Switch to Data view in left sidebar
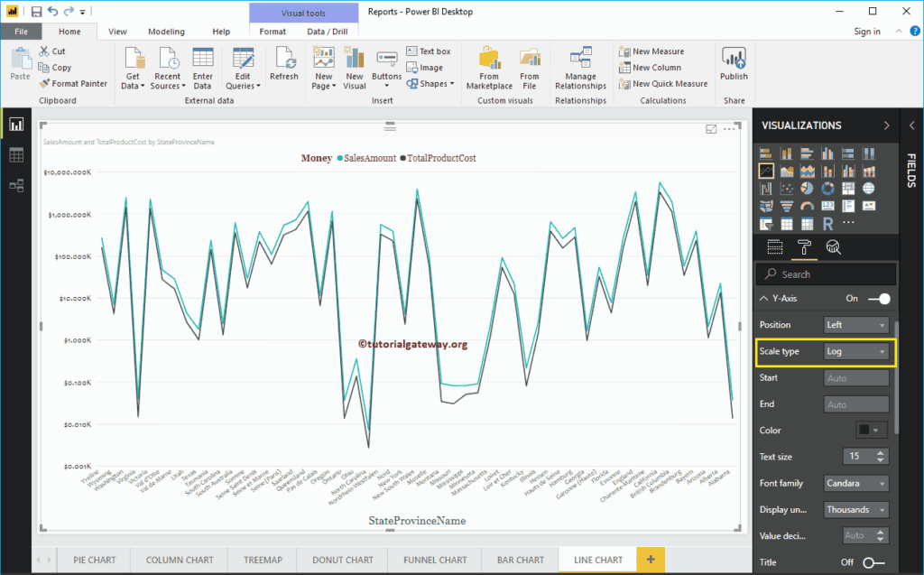Screen dimensions: 924x575 [x=16, y=155]
